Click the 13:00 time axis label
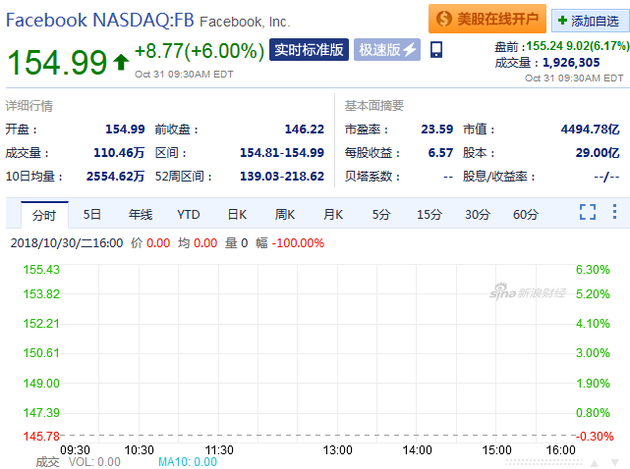 pyautogui.click(x=338, y=450)
